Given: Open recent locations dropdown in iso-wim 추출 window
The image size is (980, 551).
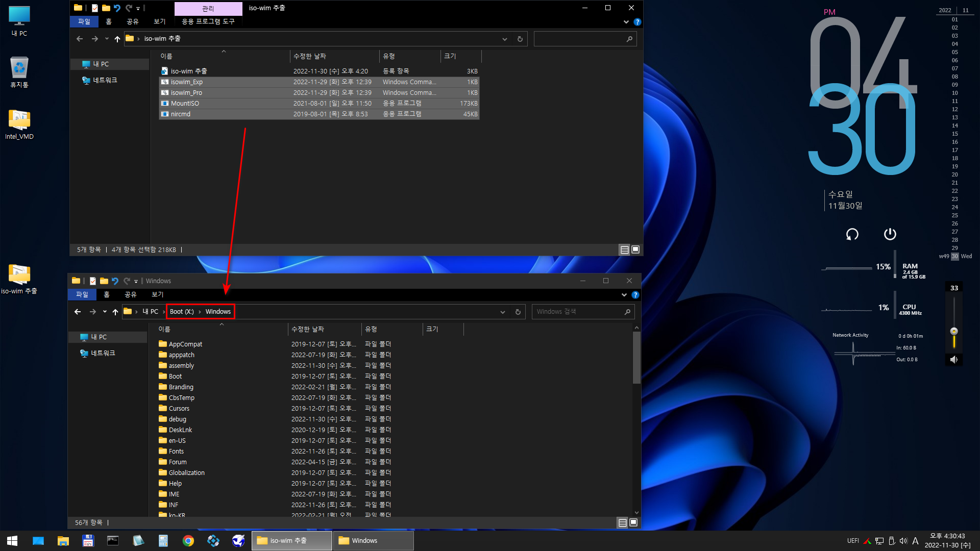Looking at the screenshot, I should pos(107,39).
